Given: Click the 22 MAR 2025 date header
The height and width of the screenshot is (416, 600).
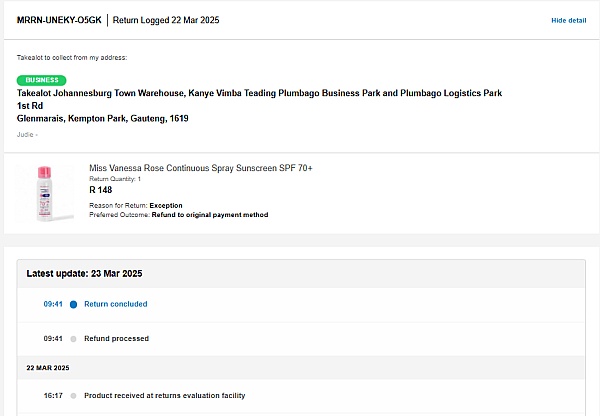Looking at the screenshot, I should tap(48, 368).
